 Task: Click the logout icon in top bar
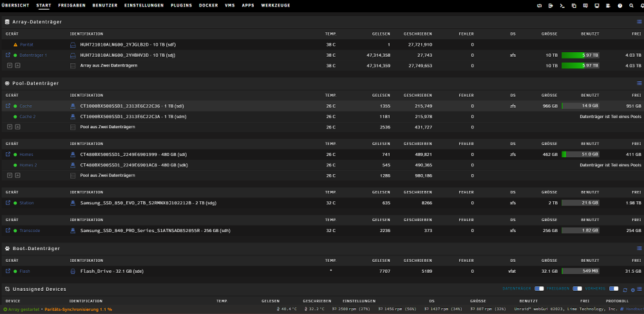551,6
